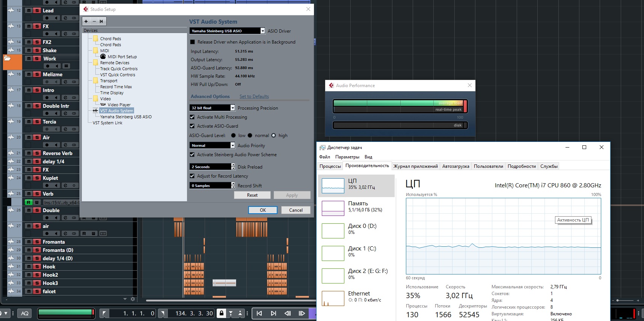Screen dimensions: 644x321
Task: Switch to Подробности tab
Action: click(x=522, y=166)
